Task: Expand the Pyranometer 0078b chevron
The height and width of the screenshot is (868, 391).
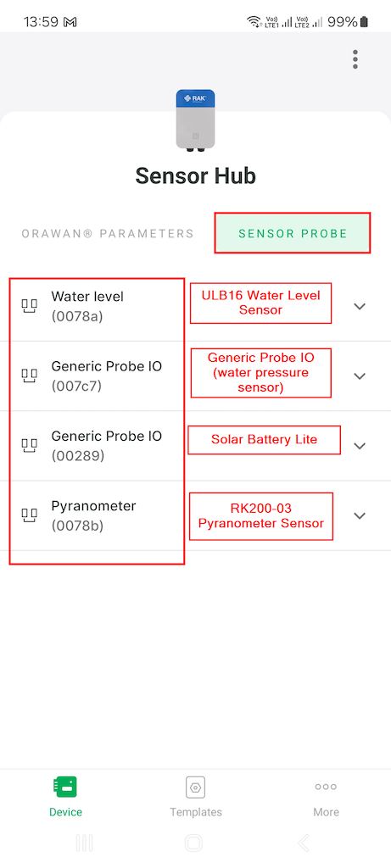Action: [x=360, y=515]
